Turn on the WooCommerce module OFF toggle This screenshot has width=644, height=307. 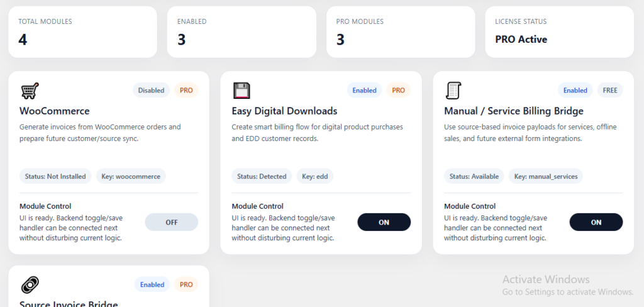[171, 222]
